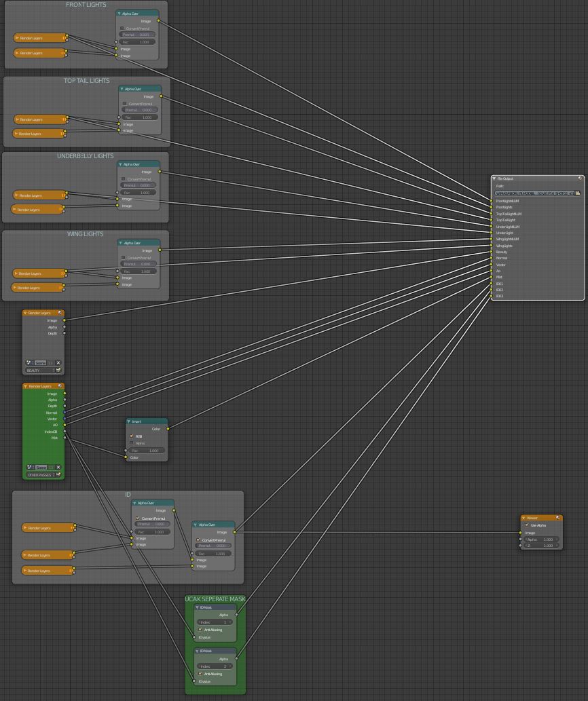The width and height of the screenshot is (588, 701).
Task: Enable ConvertPremul in FRONT LIGHTS Alpha Over
Action: click(x=122, y=29)
